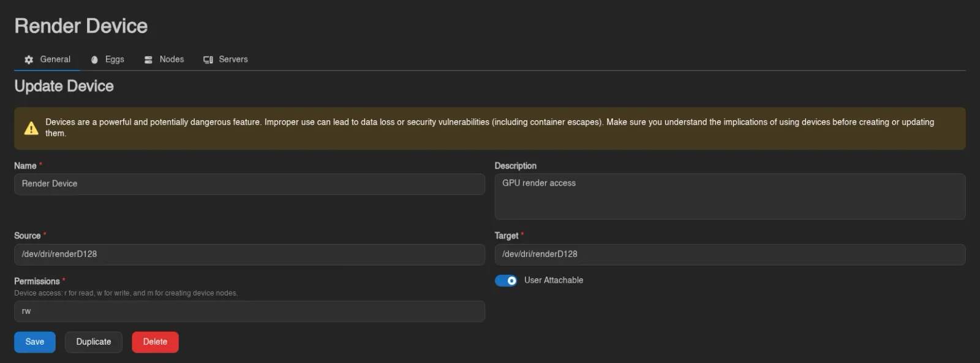The image size is (980, 363).
Task: Open the Eggs tab
Action: click(x=107, y=59)
